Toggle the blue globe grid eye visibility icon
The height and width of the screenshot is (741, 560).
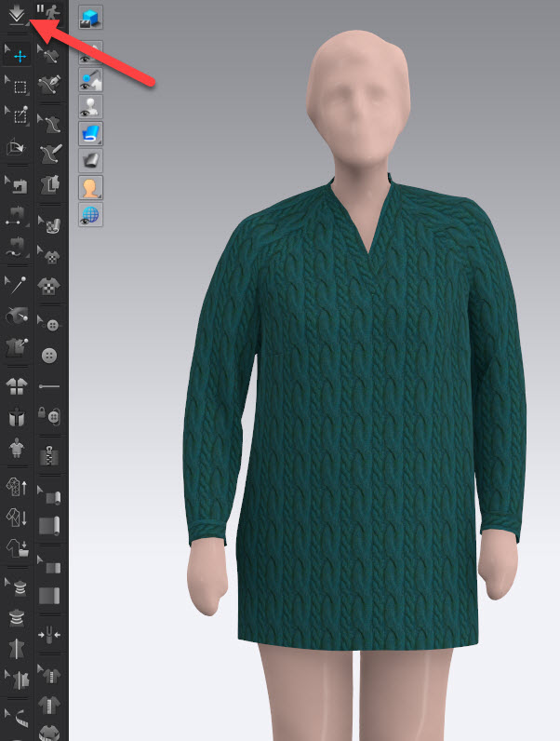click(x=90, y=214)
